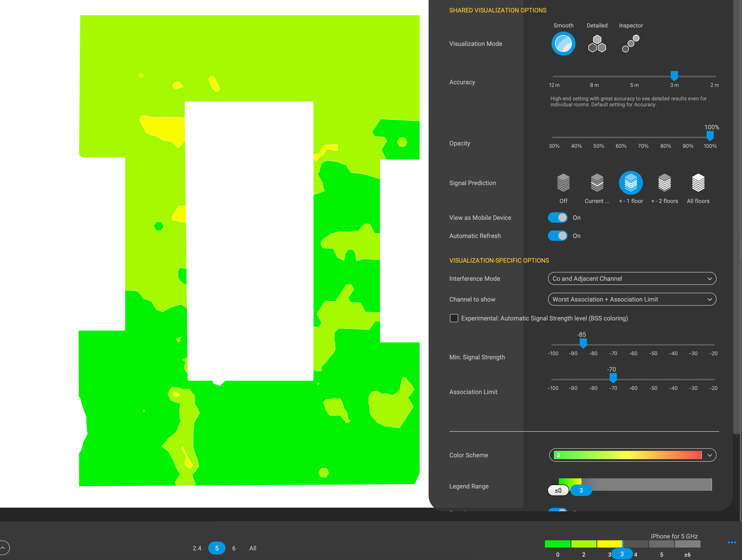Select Detailed visualization mode icon
Screen dimensions: 742x560
click(597, 44)
